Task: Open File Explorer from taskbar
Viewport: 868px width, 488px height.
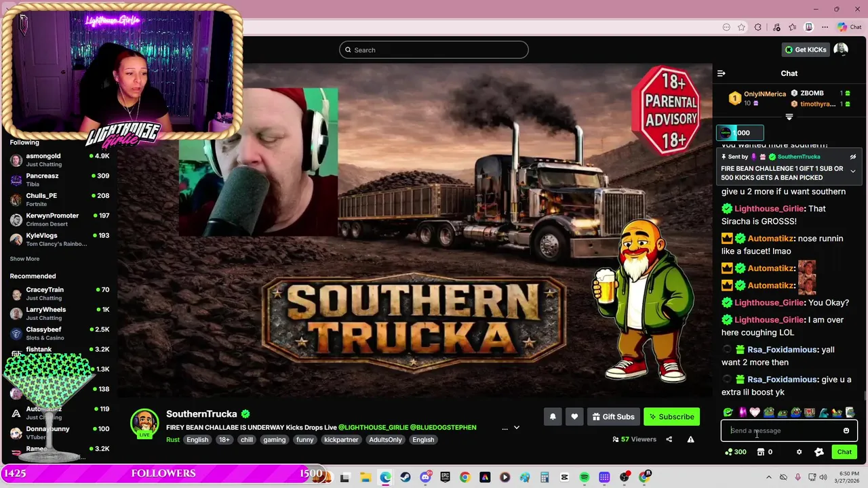Action: coord(365,477)
